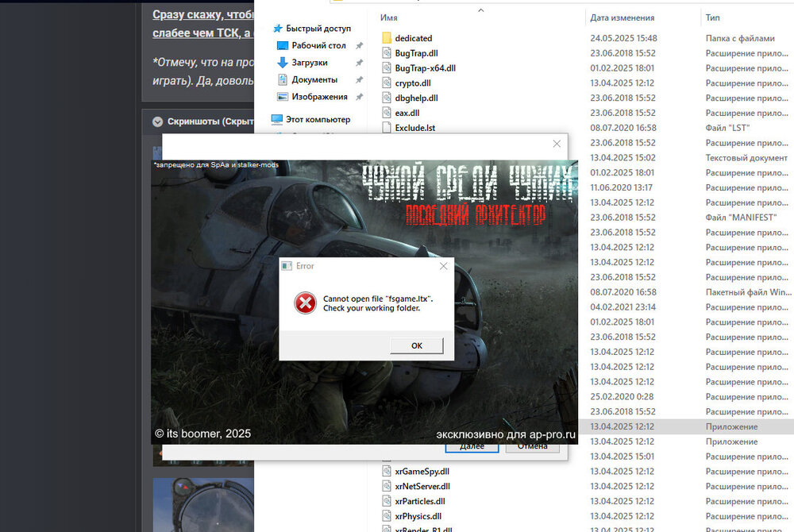Select the row dated 04.02.2021 23:14
The height and width of the screenshot is (532, 794).
pos(622,307)
